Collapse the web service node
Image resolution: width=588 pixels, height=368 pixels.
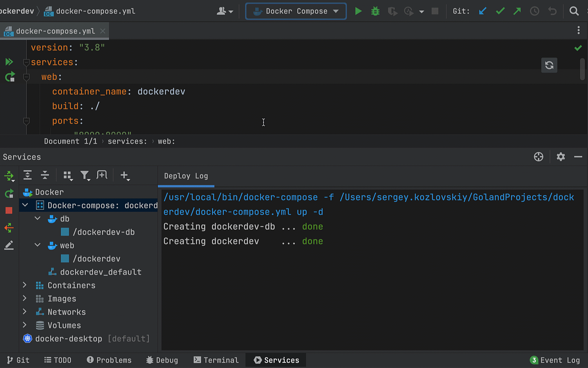coord(38,245)
